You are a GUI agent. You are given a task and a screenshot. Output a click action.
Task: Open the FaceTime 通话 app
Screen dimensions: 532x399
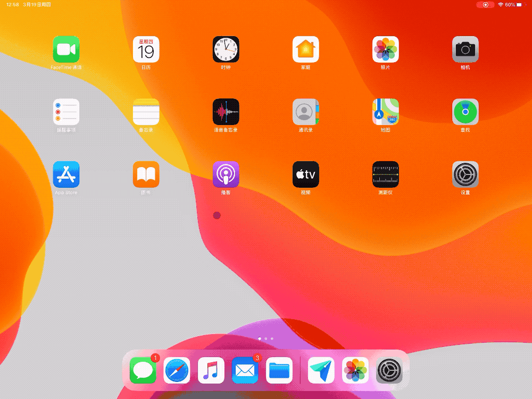[x=66, y=48]
